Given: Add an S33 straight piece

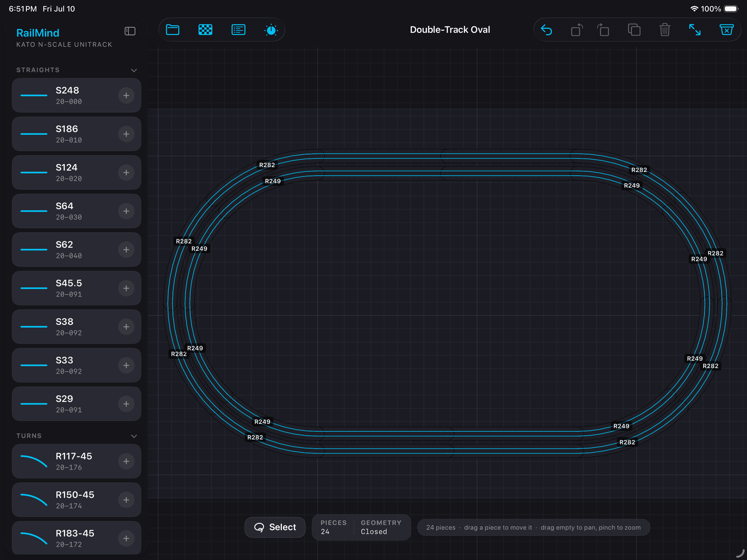Looking at the screenshot, I should [x=126, y=365].
